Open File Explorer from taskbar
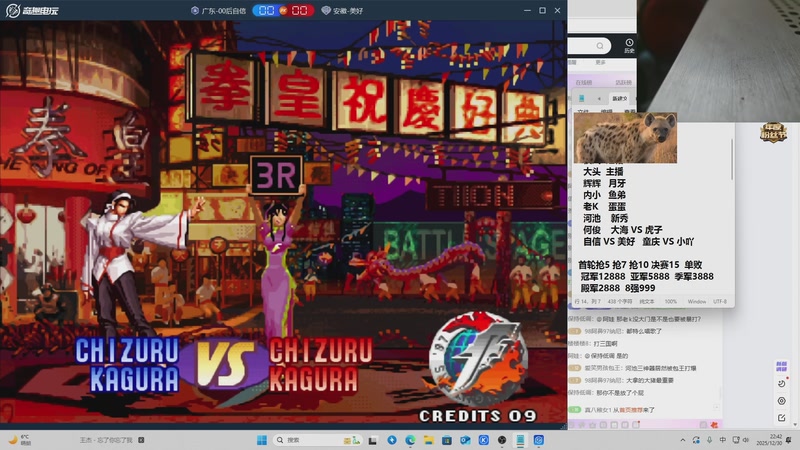This screenshot has height=450, width=800. (429, 440)
